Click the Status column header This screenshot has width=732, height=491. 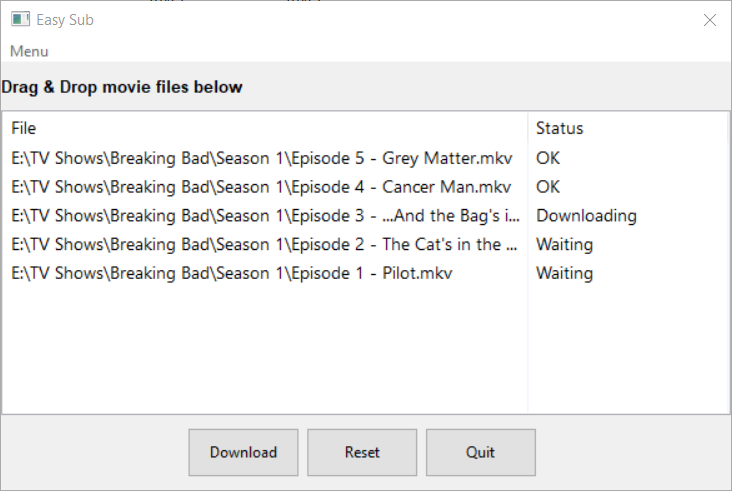[559, 128]
